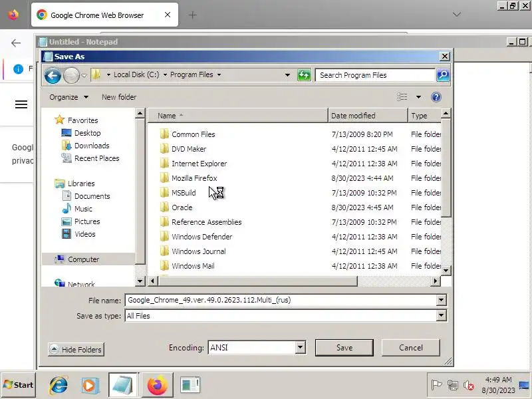Click the address bar folder icon

tap(96, 74)
